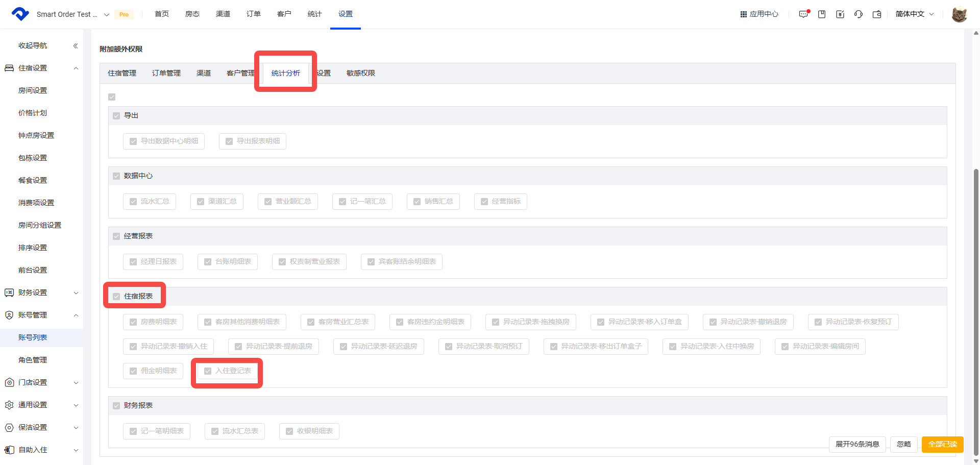980x465 pixels.
Task: Toggle the 住宿报表 group checkbox
Action: [116, 297]
